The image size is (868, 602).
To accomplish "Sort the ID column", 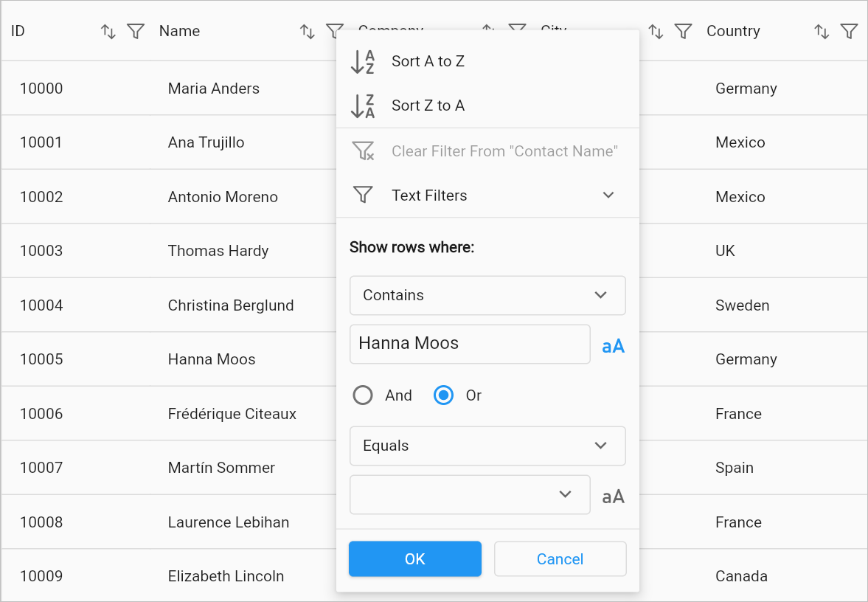I will (108, 32).
